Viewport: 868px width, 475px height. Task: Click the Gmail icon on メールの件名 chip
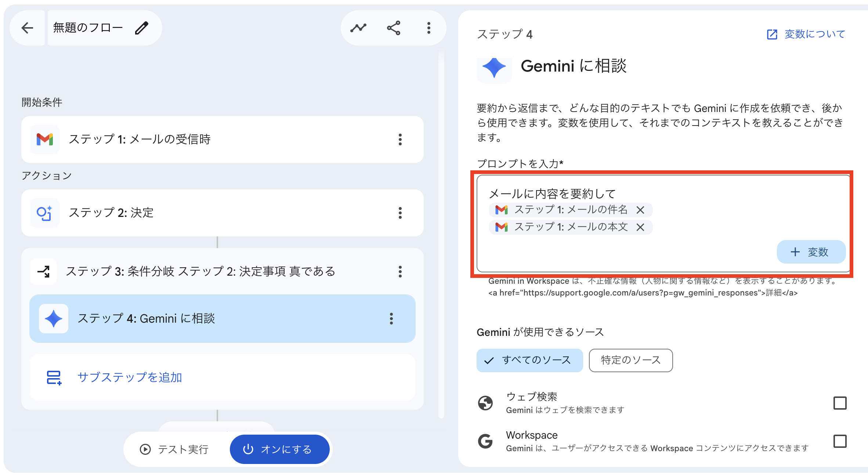(502, 210)
